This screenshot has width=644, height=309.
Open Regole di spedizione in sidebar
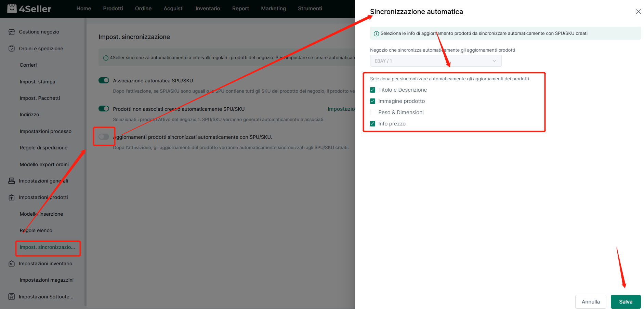pyautogui.click(x=43, y=148)
